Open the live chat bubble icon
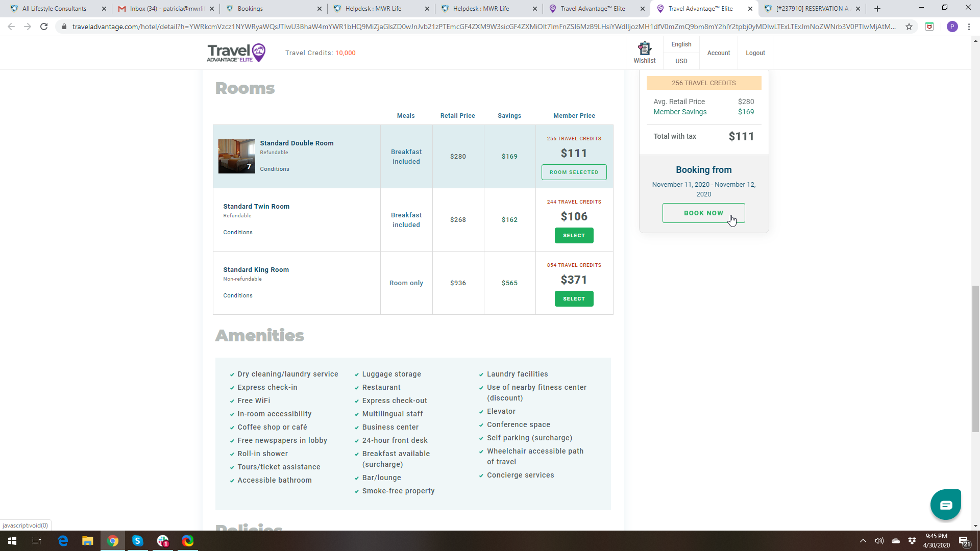Image resolution: width=980 pixels, height=551 pixels. point(945,505)
